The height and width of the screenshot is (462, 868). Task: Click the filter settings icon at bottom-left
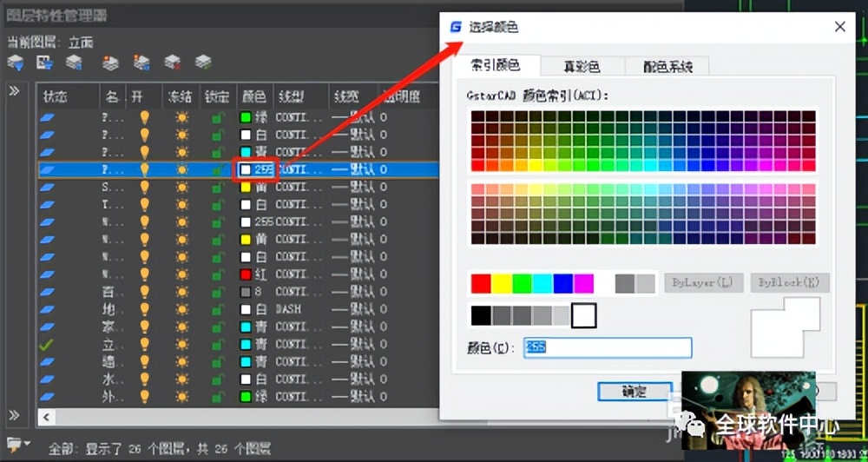point(14,443)
